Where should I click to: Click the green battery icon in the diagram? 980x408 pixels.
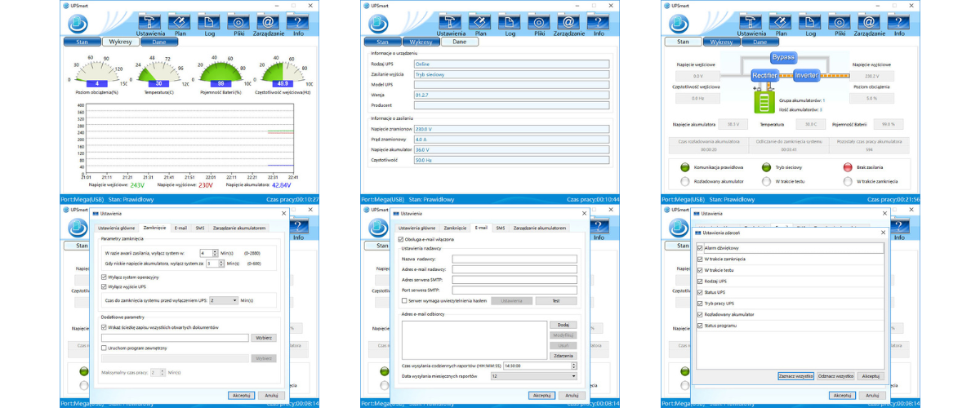pos(766,101)
